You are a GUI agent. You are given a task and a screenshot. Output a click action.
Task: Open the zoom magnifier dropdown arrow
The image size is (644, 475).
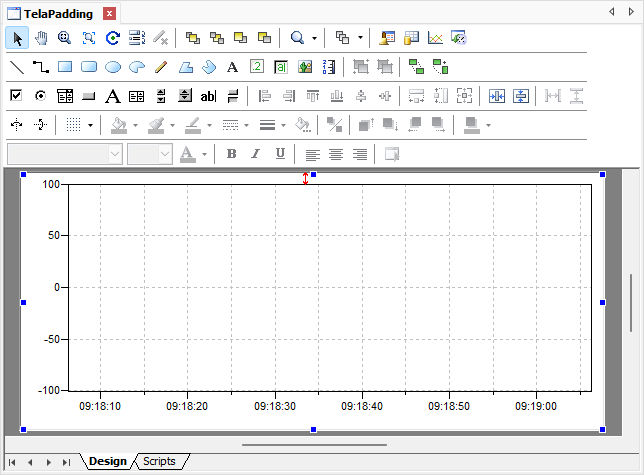(314, 38)
